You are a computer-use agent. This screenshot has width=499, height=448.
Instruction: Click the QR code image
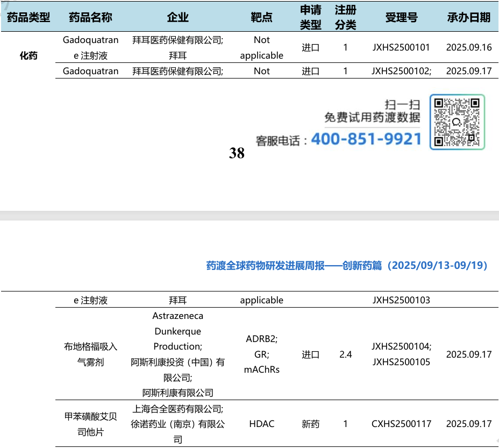tap(457, 122)
